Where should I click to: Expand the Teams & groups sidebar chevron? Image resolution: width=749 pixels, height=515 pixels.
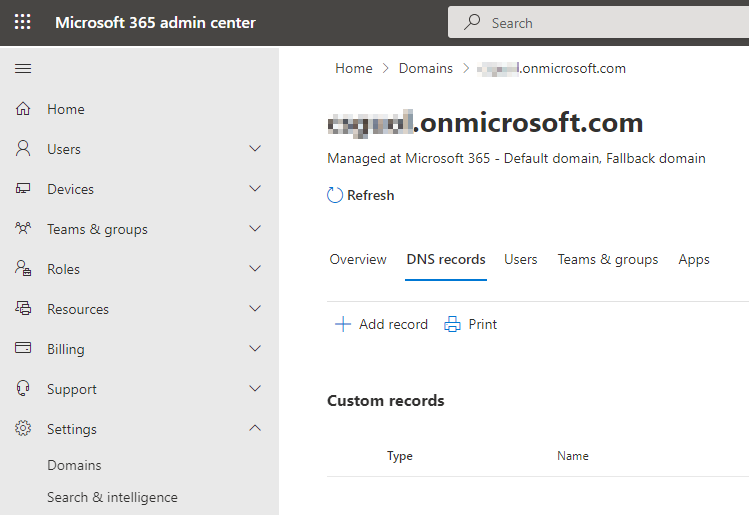point(256,228)
